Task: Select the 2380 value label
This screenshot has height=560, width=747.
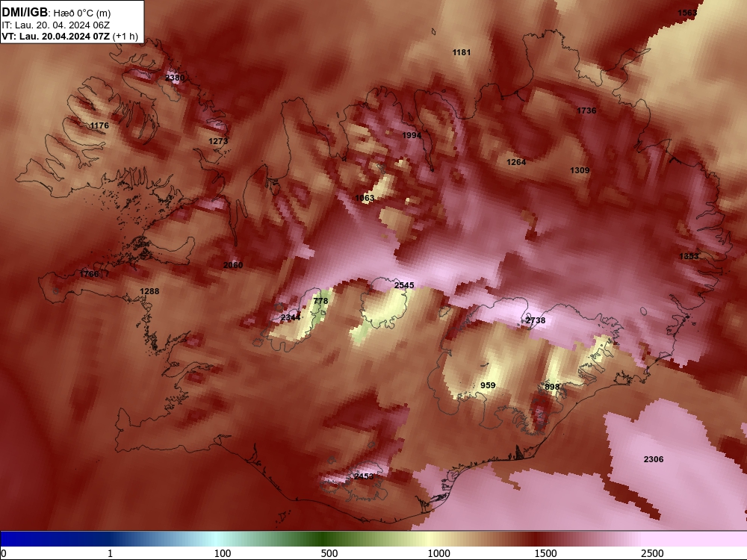Action: click(175, 78)
